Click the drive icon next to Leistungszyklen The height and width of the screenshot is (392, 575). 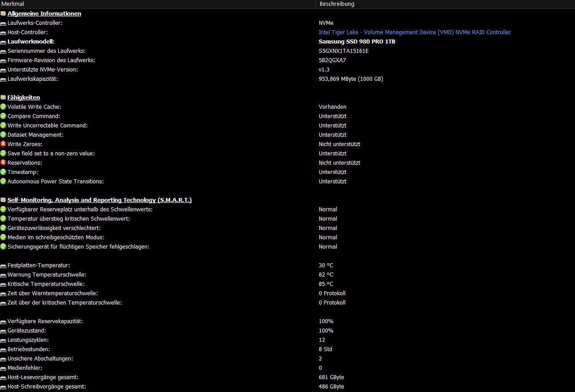tap(3, 340)
